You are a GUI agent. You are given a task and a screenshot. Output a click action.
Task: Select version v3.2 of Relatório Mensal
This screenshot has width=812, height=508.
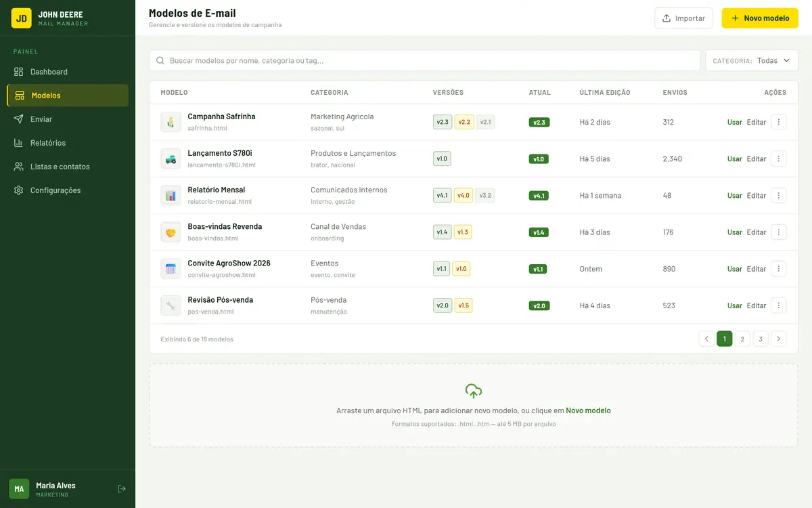[x=485, y=195]
